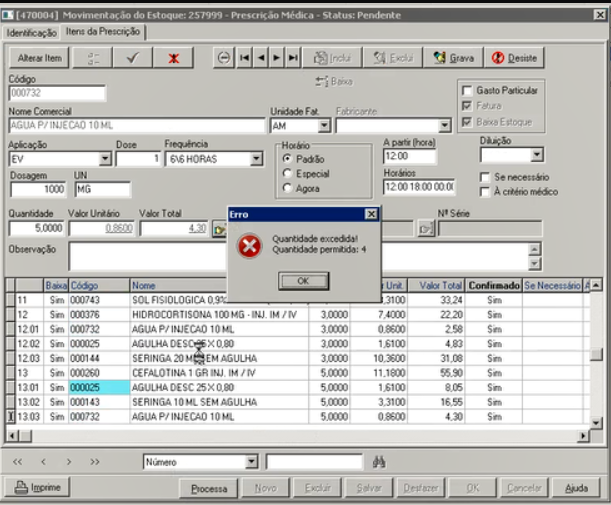Click the Confirmado column header

pos(494,286)
